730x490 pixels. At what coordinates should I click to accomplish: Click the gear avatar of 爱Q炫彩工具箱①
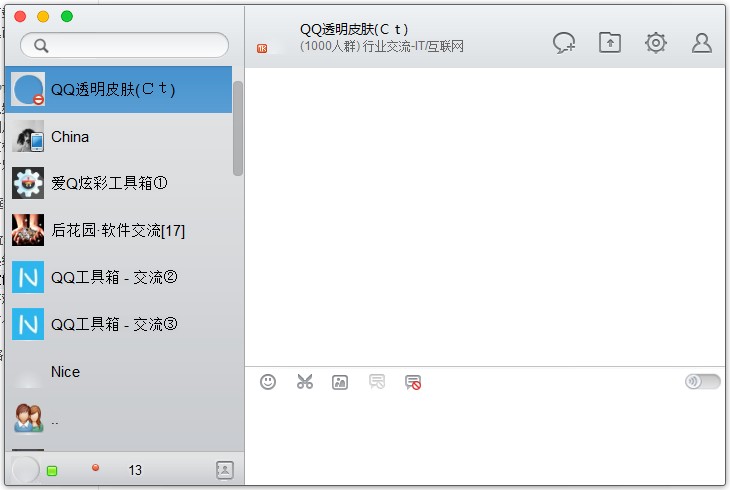28,183
